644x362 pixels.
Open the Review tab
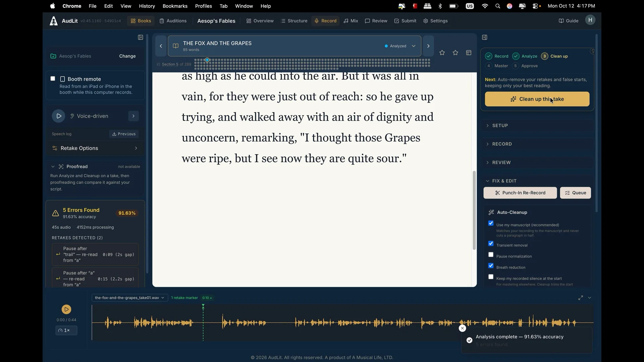pyautogui.click(x=376, y=21)
